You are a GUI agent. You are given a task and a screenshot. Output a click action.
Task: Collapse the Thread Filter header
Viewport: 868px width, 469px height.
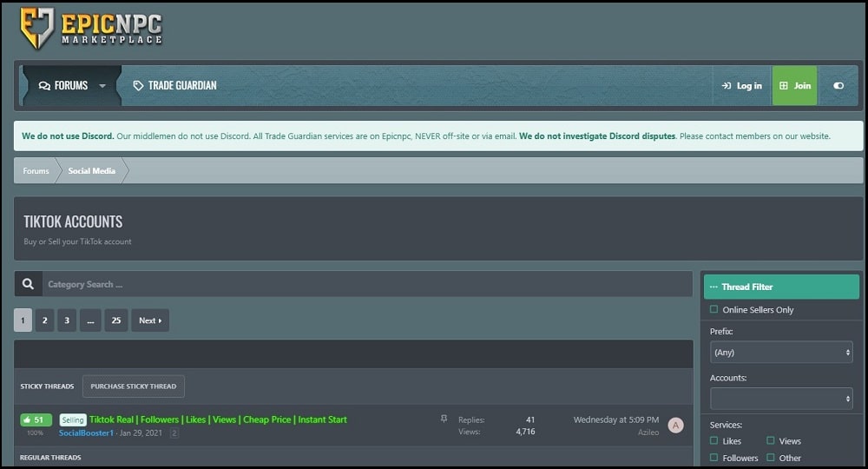(x=781, y=287)
